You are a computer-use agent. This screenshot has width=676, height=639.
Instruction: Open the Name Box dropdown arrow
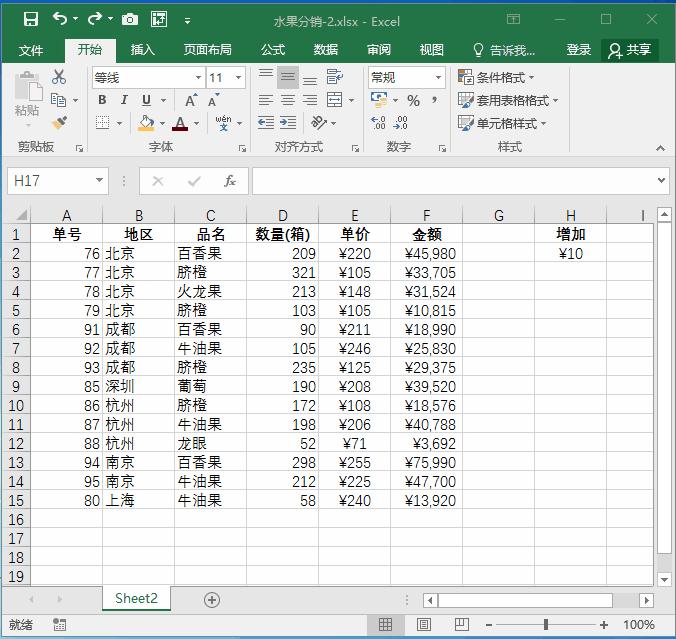(x=99, y=180)
